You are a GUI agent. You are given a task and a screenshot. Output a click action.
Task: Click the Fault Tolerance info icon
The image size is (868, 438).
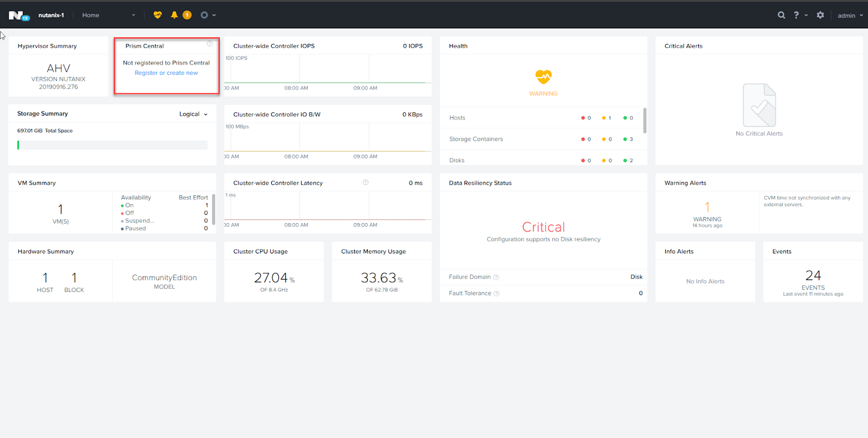[496, 294]
